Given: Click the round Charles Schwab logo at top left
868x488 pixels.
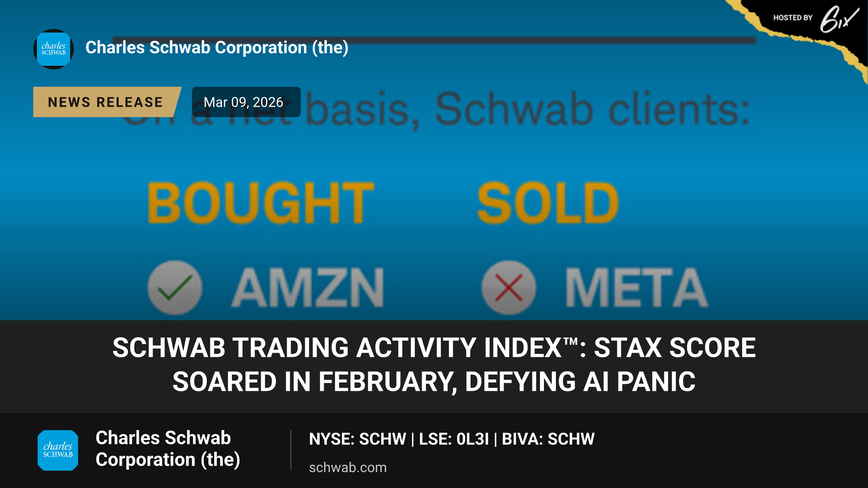Looking at the screenshot, I should (x=54, y=49).
